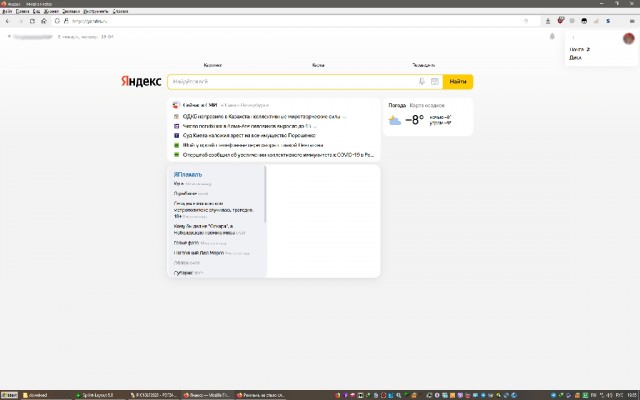Open news headline about Алма-Ате casualties
Image resolution: width=640 pixels, height=400 pixels.
tap(249, 126)
